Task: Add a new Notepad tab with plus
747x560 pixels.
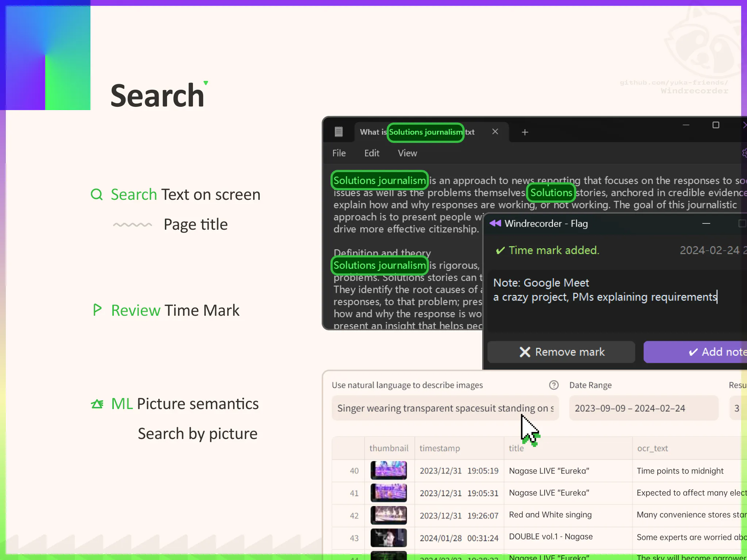Action: [x=525, y=132]
